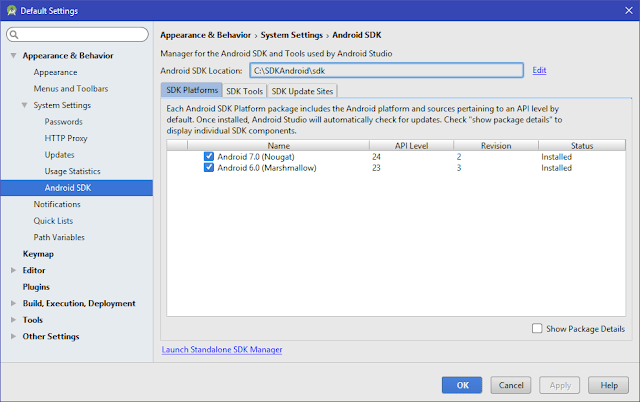Screen dimensions: 640x402
Task: Close the Default Settings dialog
Action: coord(629,11)
